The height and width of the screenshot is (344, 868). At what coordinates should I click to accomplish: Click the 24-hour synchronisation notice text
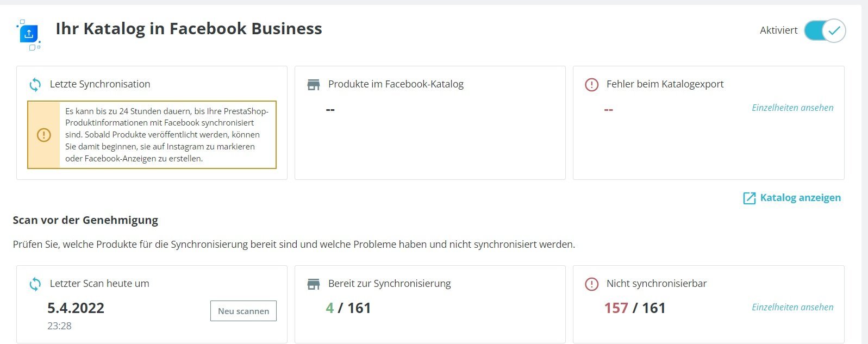coord(166,135)
